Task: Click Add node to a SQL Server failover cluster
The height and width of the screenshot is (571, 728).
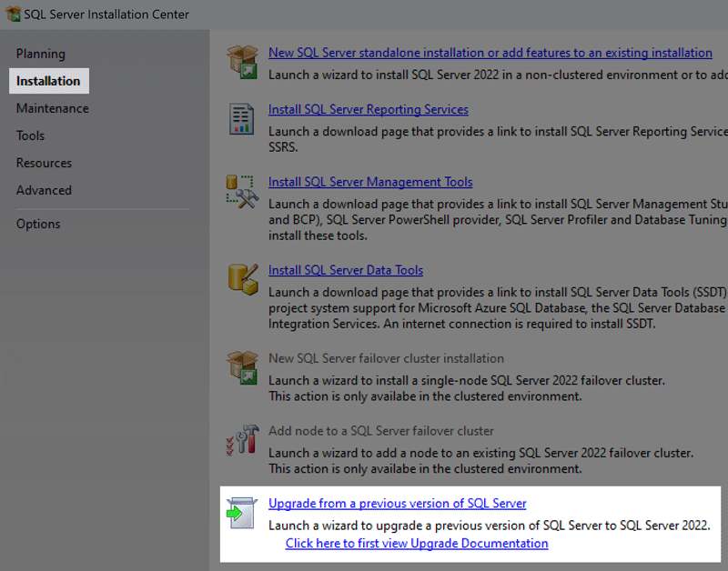Action: coord(381,431)
